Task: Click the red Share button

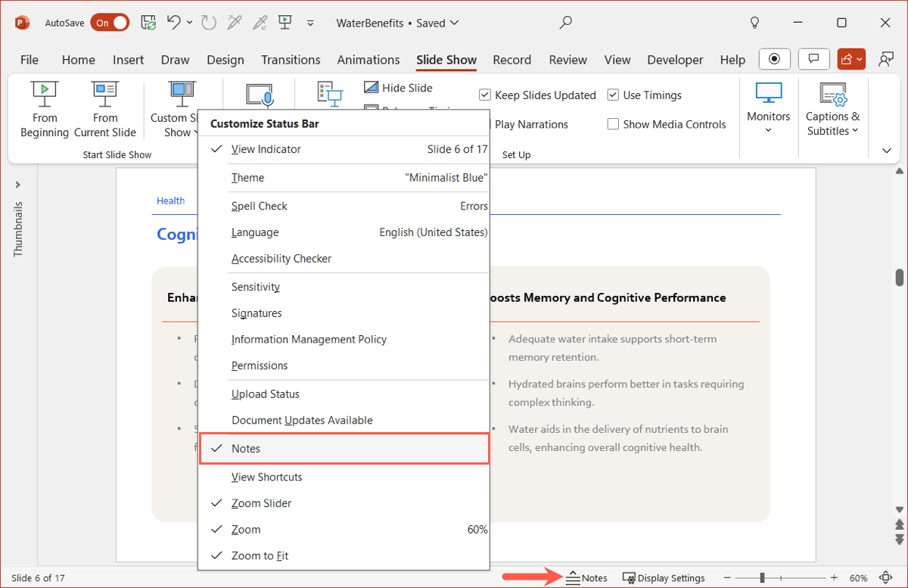Action: [851, 59]
